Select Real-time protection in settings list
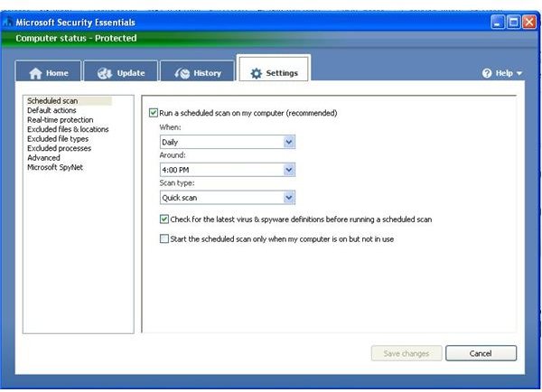 tap(61, 120)
